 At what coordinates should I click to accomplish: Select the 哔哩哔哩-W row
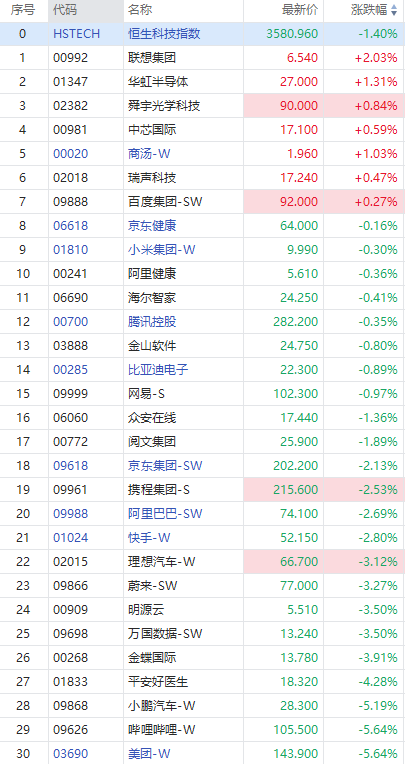point(202,729)
